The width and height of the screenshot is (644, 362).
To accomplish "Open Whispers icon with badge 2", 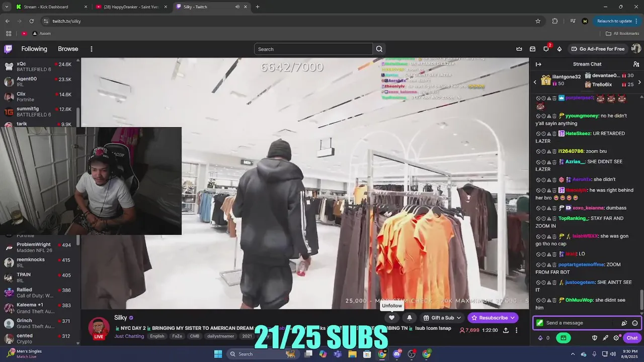I will coord(546,49).
